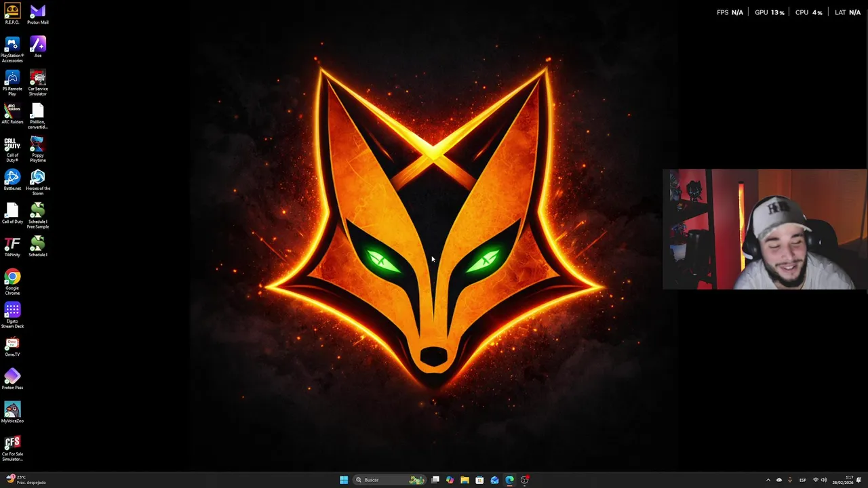868x488 pixels.
Task: Click the CPU 4% overlay readout
Action: pos(808,12)
